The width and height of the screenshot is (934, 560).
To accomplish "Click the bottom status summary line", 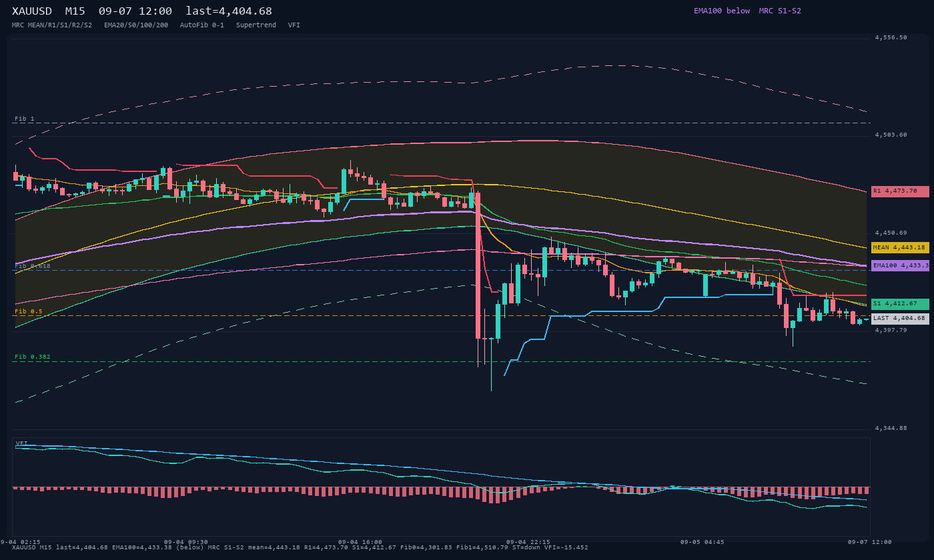I will 300,547.
